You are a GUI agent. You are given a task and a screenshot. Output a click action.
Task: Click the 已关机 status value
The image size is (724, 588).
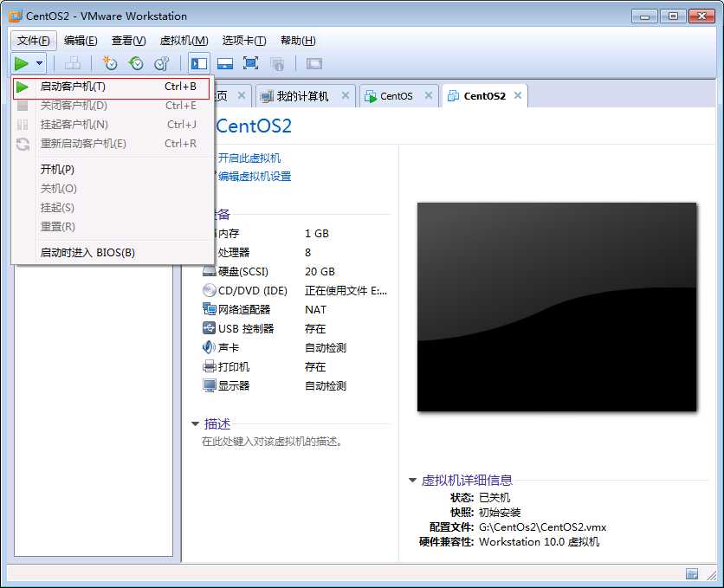coord(495,498)
